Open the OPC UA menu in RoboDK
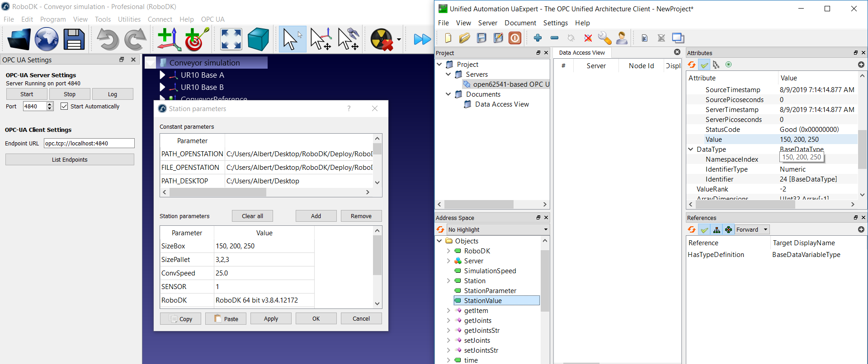Image resolution: width=868 pixels, height=364 pixels. point(212,19)
